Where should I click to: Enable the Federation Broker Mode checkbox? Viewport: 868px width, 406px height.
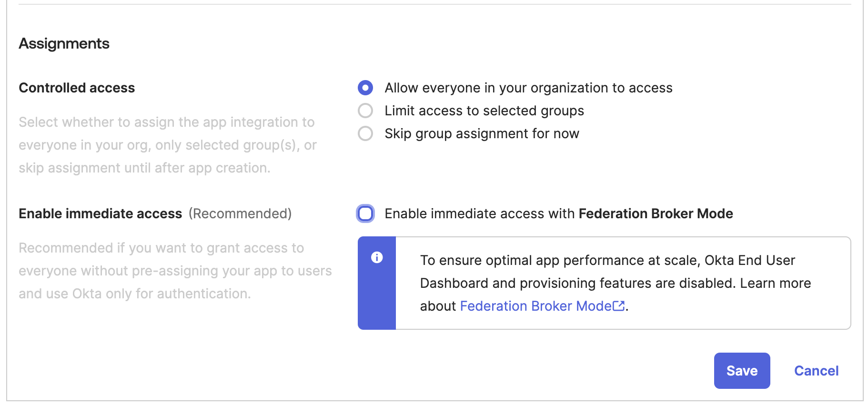click(365, 214)
